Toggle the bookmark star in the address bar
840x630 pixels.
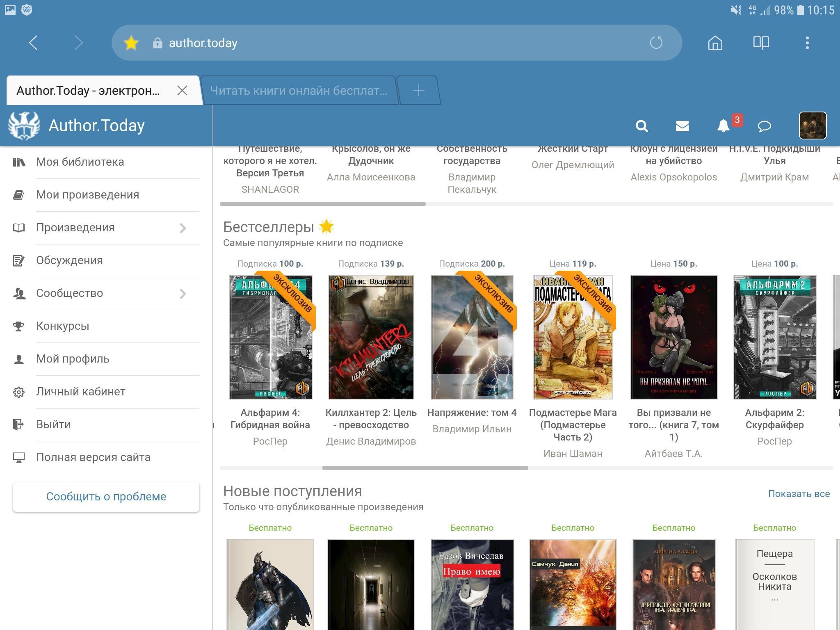point(131,43)
